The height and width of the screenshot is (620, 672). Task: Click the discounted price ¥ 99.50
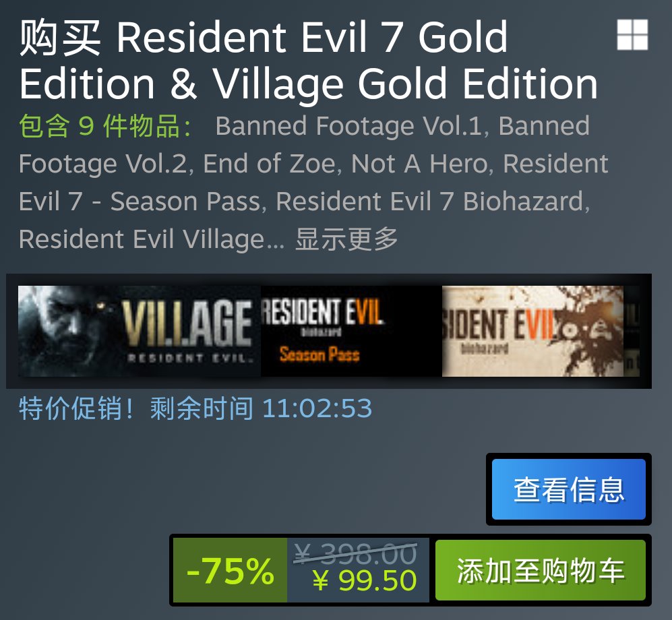(364, 581)
